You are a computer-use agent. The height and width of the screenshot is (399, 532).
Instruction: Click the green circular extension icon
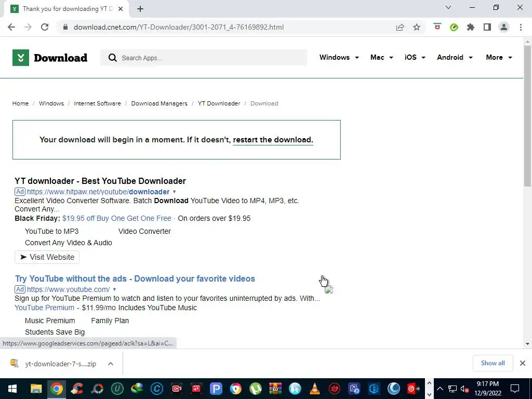pyautogui.click(x=454, y=27)
